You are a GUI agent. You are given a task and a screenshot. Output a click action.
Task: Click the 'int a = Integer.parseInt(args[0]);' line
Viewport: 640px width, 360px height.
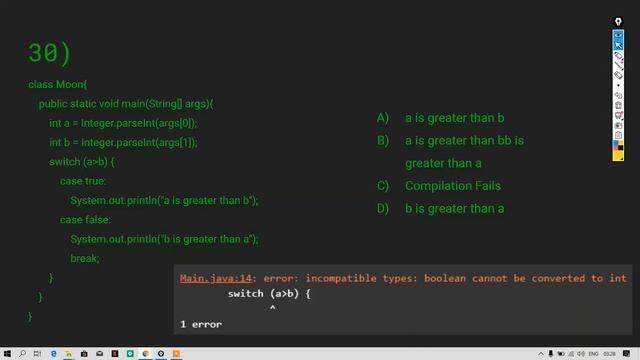[123, 123]
